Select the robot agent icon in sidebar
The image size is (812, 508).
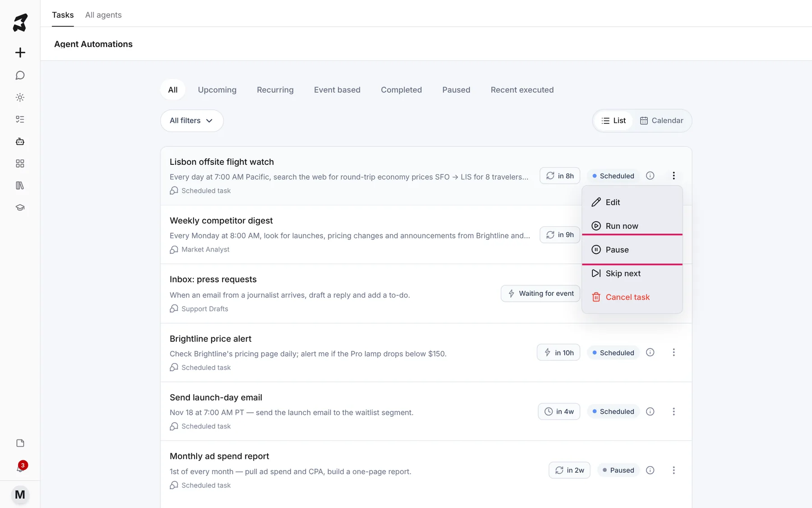click(x=20, y=141)
